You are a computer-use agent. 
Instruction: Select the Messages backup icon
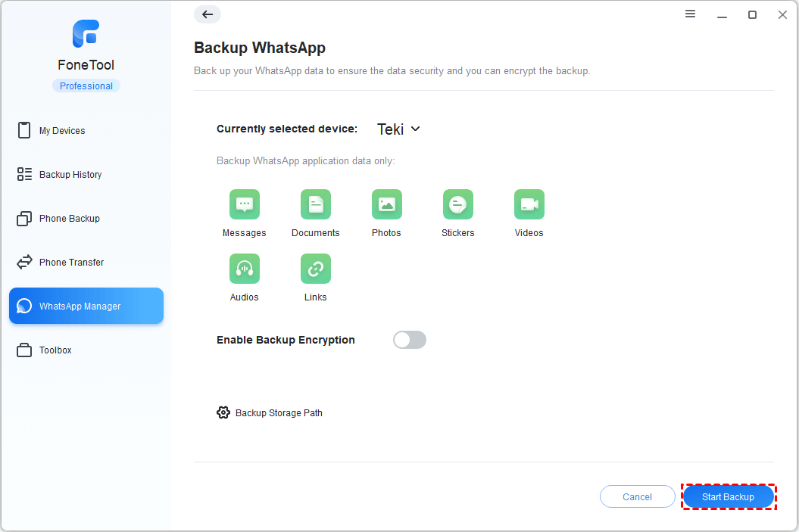(x=244, y=204)
